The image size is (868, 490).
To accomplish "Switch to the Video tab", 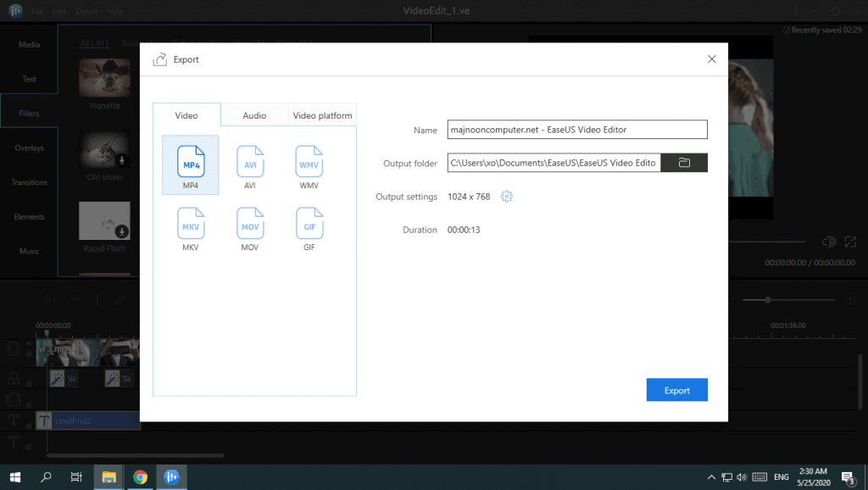I will pyautogui.click(x=186, y=115).
